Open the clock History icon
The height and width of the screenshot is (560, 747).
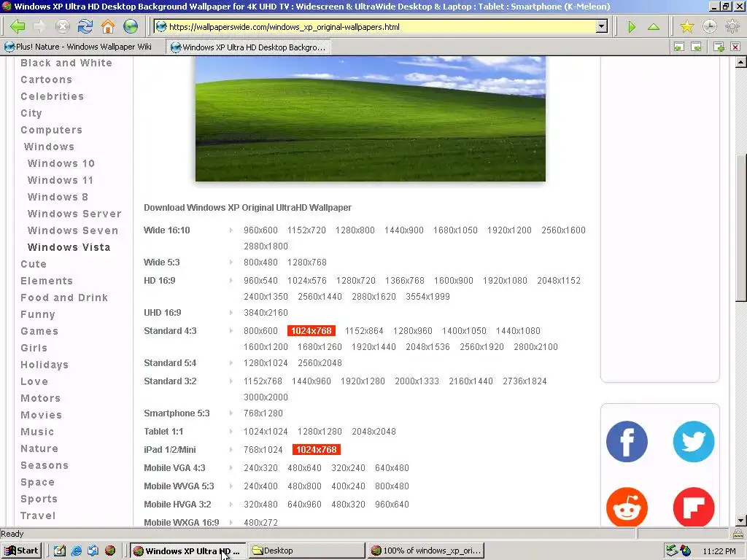click(709, 26)
